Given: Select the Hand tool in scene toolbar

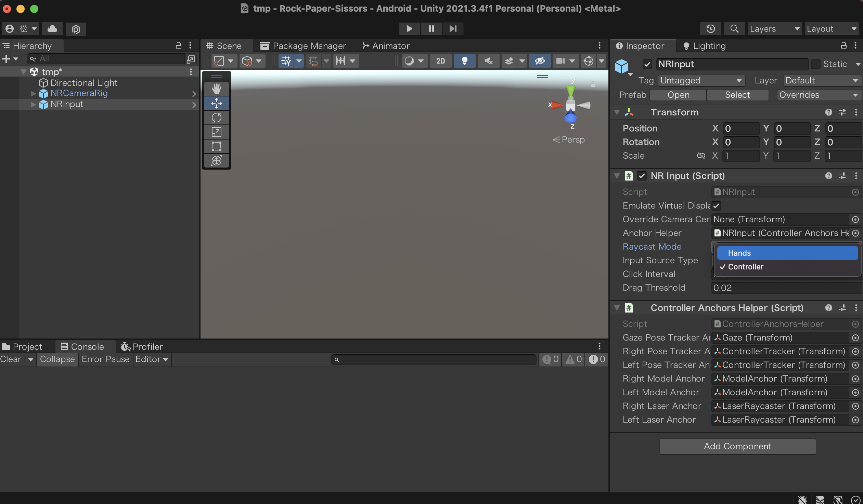Looking at the screenshot, I should point(217,89).
